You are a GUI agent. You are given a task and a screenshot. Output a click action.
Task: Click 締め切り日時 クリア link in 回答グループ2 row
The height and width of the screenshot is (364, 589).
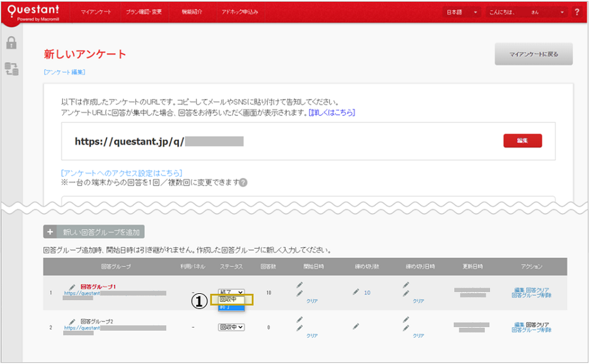419,335
